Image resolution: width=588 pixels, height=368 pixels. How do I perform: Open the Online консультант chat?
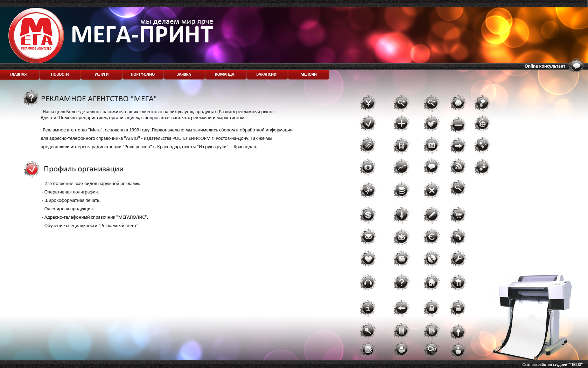coord(576,66)
